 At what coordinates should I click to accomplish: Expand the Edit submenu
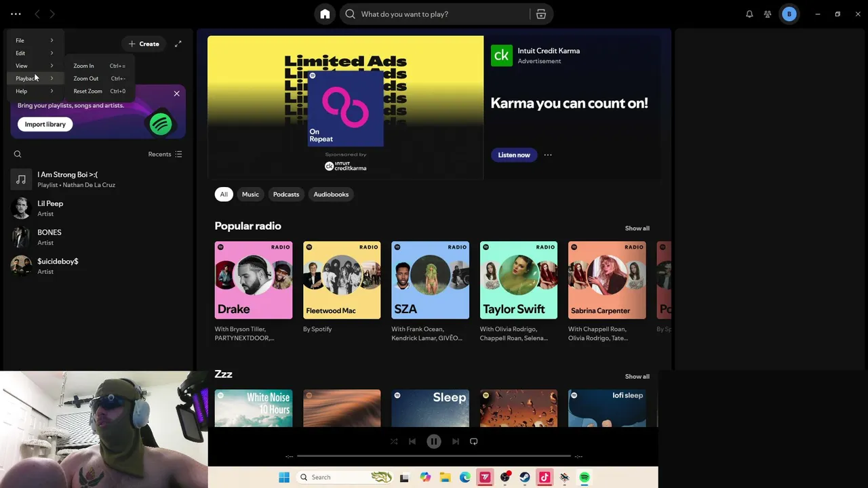(x=35, y=53)
